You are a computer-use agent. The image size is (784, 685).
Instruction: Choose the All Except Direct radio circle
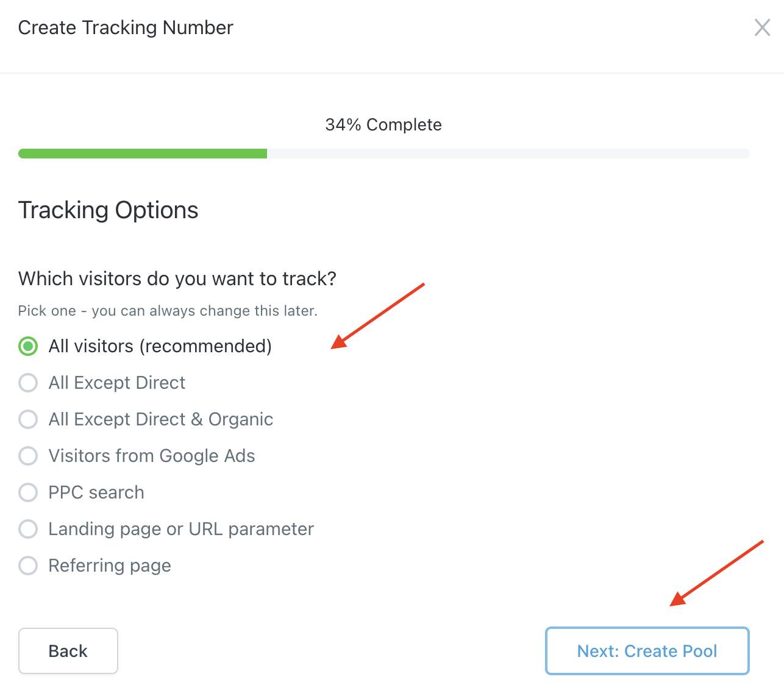[x=28, y=383]
